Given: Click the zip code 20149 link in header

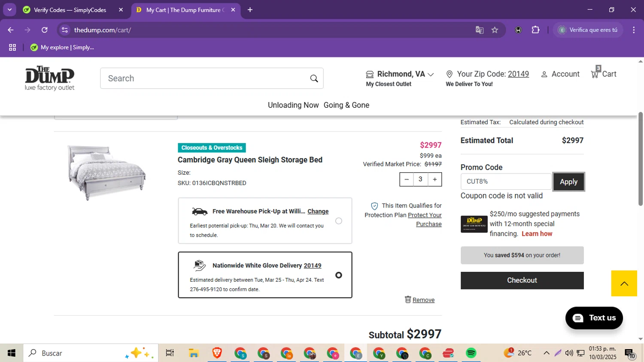Looking at the screenshot, I should (518, 74).
